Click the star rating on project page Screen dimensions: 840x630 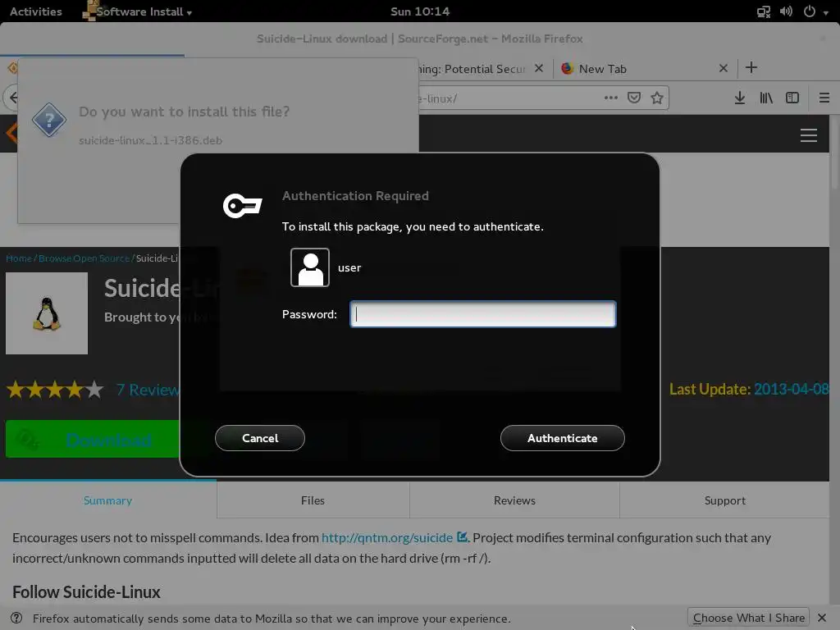tap(55, 390)
